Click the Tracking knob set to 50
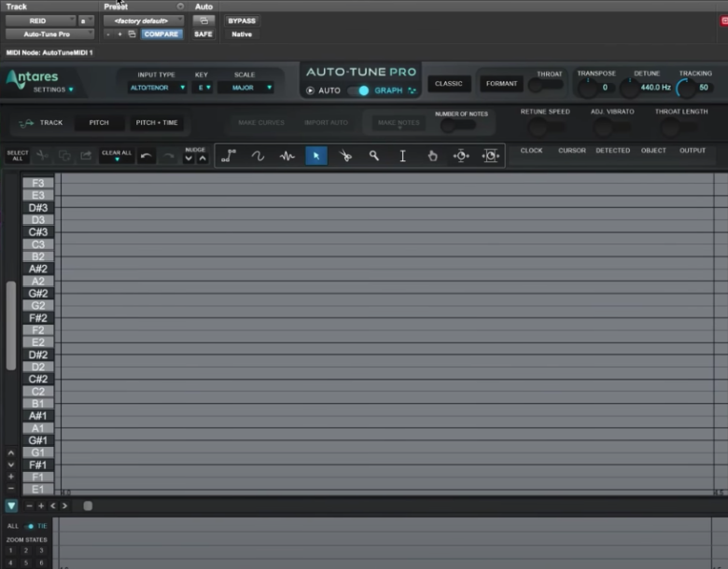The height and width of the screenshot is (569, 728). [686, 89]
